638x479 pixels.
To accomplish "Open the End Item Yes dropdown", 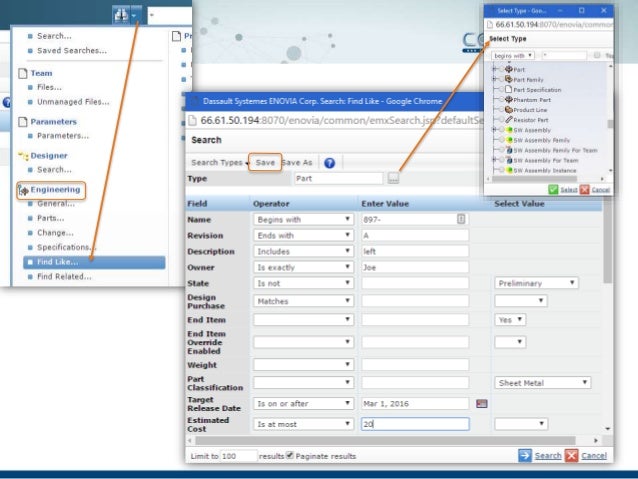I will pos(510,320).
